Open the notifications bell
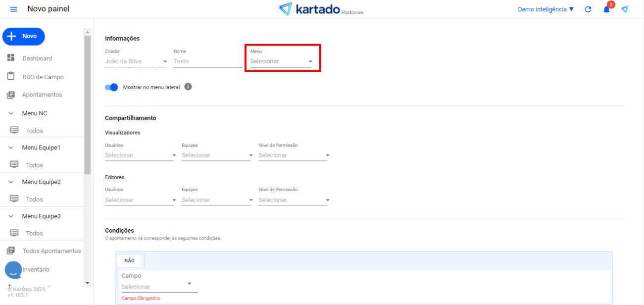Viewport: 644px width, 305px height. [x=606, y=9]
